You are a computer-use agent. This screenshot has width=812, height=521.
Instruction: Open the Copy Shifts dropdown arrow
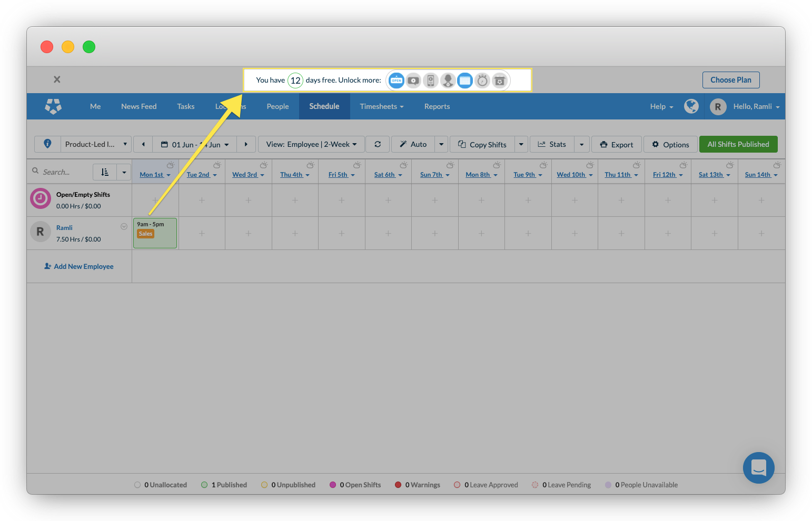521,144
